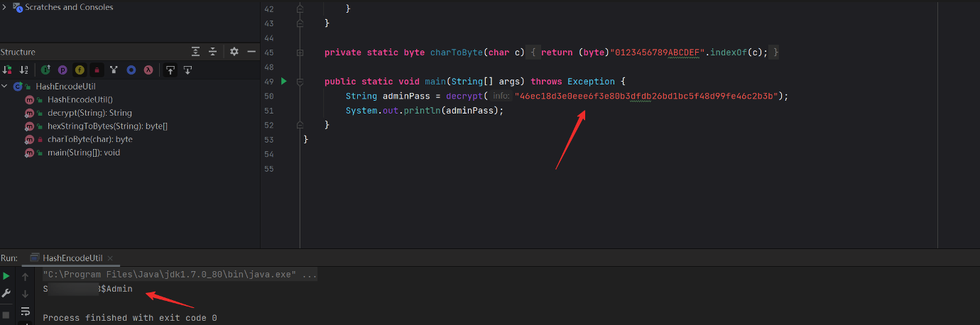Select decrypt(String) method in Structure tree
This screenshot has width=980, height=325.
pyautogui.click(x=89, y=113)
